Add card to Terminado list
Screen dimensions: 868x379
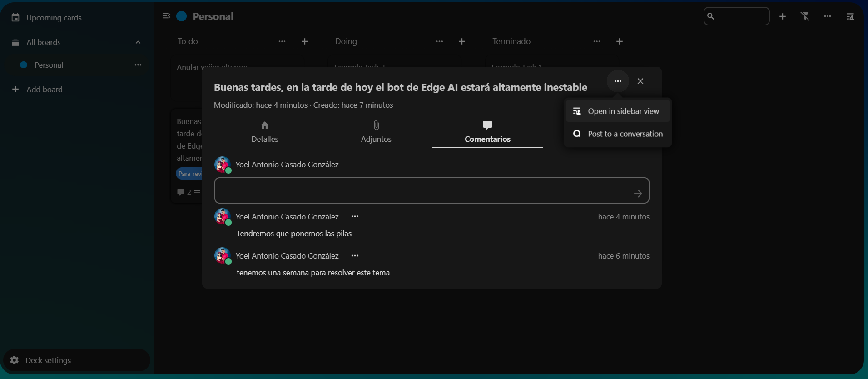(x=620, y=41)
